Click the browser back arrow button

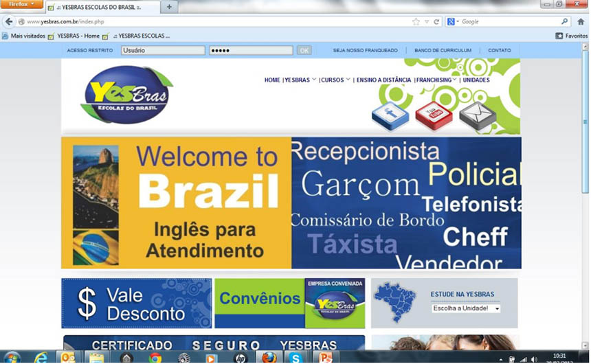click(9, 21)
